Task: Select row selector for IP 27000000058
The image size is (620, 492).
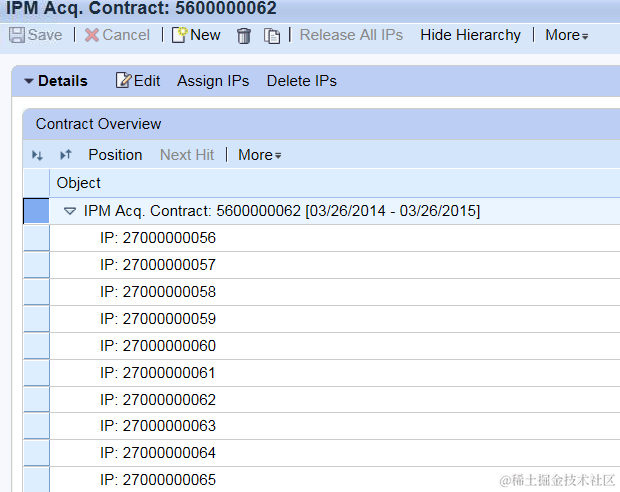Action: [x=36, y=292]
